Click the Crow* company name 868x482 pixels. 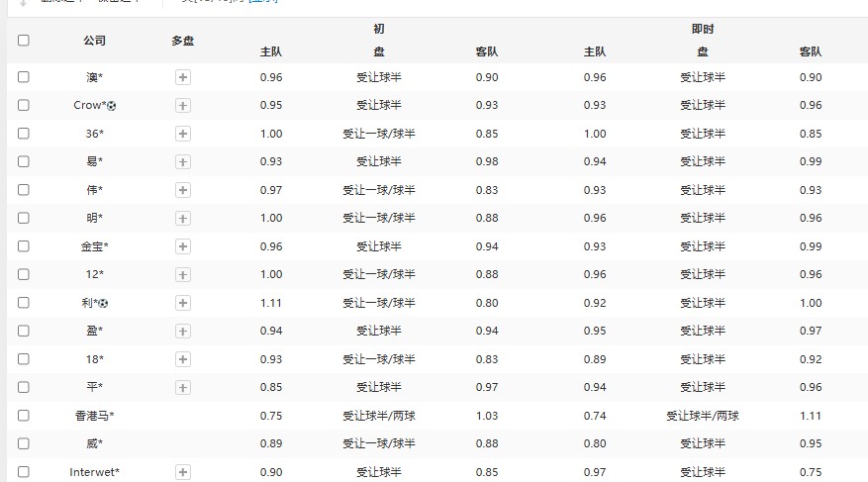(x=88, y=105)
